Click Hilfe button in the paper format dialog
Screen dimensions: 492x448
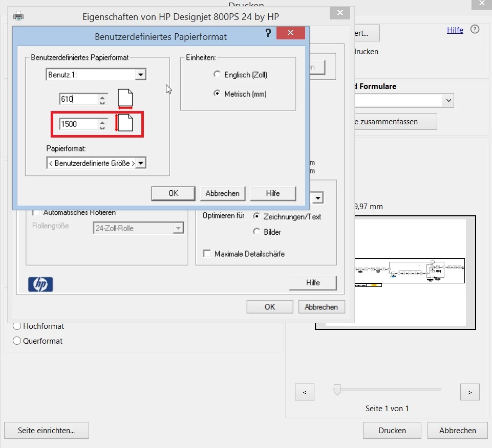273,193
